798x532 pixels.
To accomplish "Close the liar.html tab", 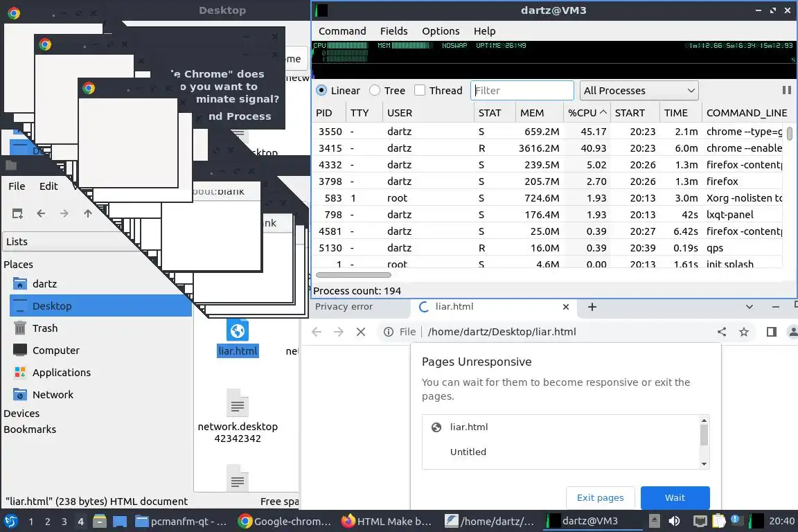I will click(565, 307).
